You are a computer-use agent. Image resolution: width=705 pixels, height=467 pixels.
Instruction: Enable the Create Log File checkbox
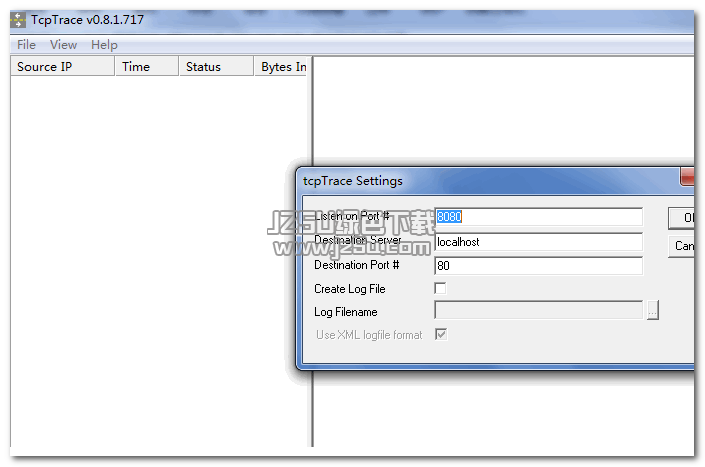tap(441, 289)
